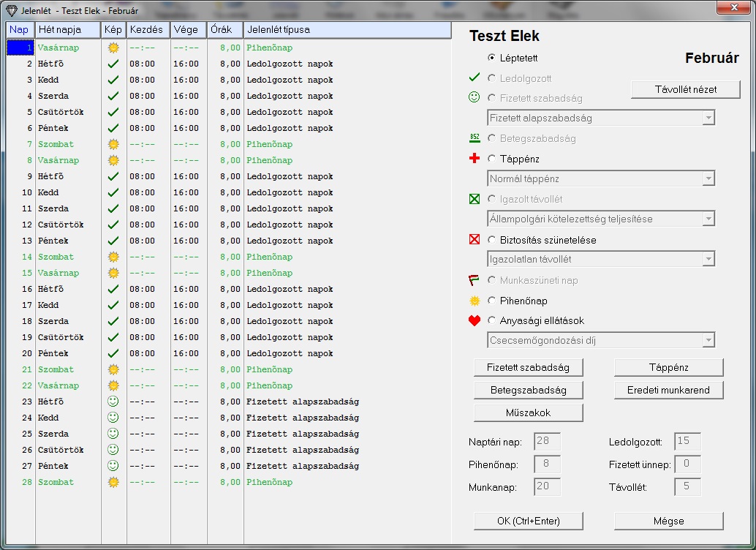Click the red cross Táppénz icon
756x550 pixels.
475,159
